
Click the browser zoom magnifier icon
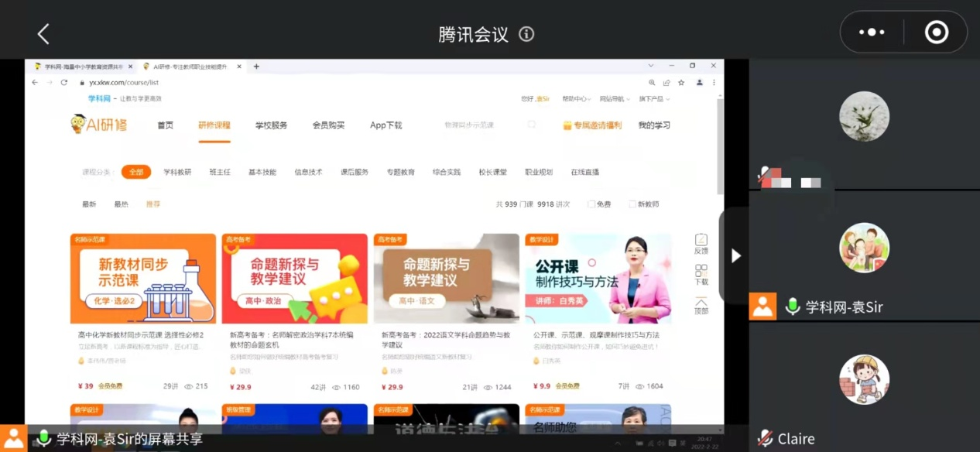(652, 82)
